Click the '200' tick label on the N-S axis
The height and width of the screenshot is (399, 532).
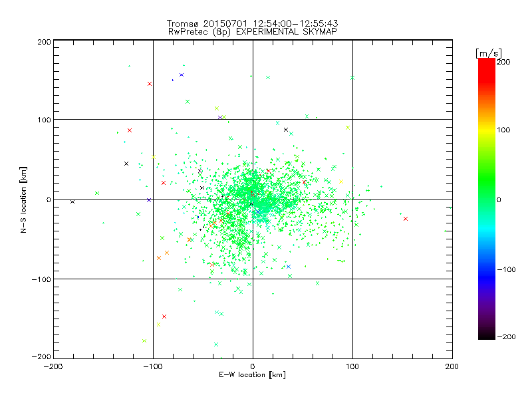click(x=44, y=42)
